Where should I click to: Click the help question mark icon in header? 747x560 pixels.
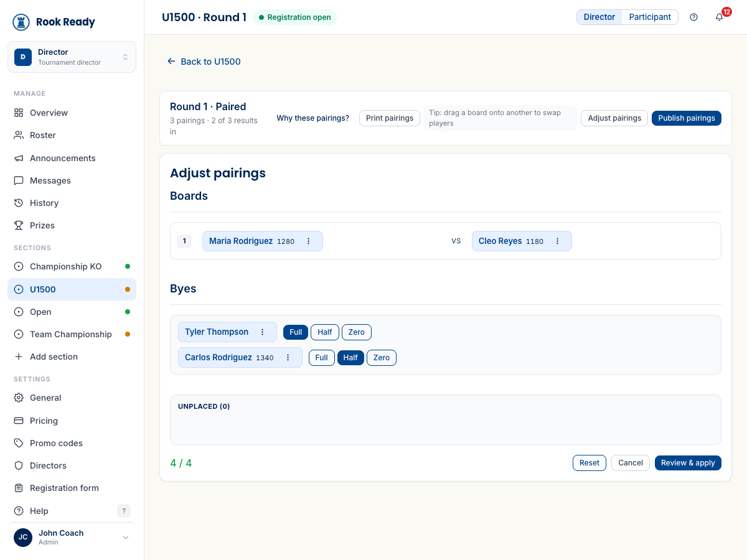click(693, 17)
